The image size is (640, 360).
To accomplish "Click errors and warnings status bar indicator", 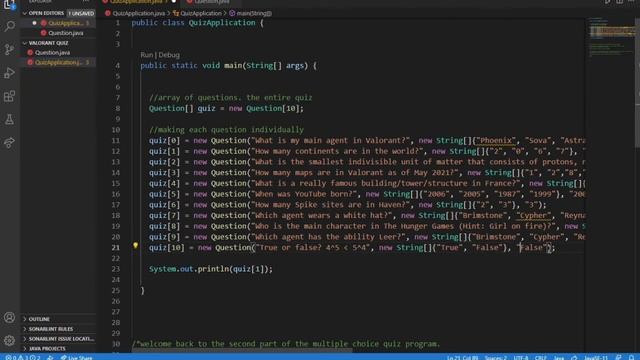I will [23, 358].
